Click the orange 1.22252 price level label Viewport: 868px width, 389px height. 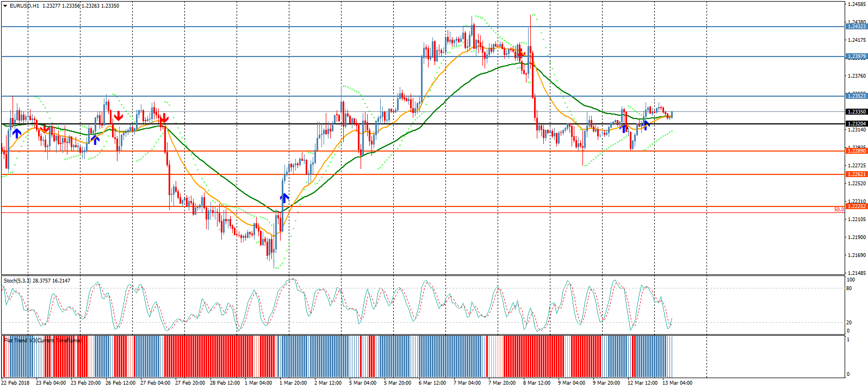[x=856, y=206]
